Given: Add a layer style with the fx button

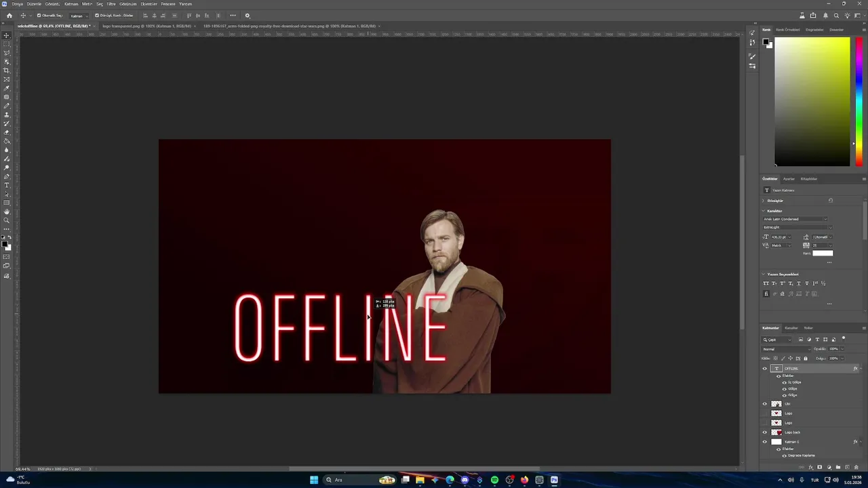Looking at the screenshot, I should [810, 467].
